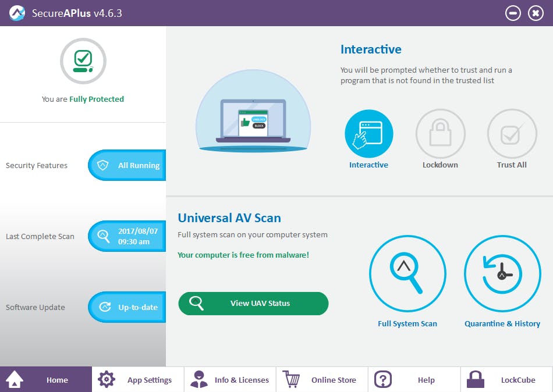The height and width of the screenshot is (392, 553).
Task: Click the Interactive label under the blue icon
Action: 368,165
